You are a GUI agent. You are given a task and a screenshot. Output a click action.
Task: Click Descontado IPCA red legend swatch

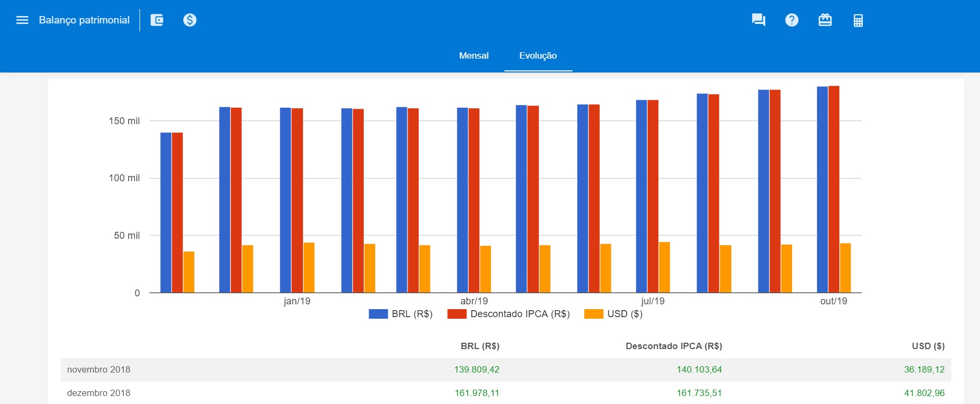click(x=457, y=314)
